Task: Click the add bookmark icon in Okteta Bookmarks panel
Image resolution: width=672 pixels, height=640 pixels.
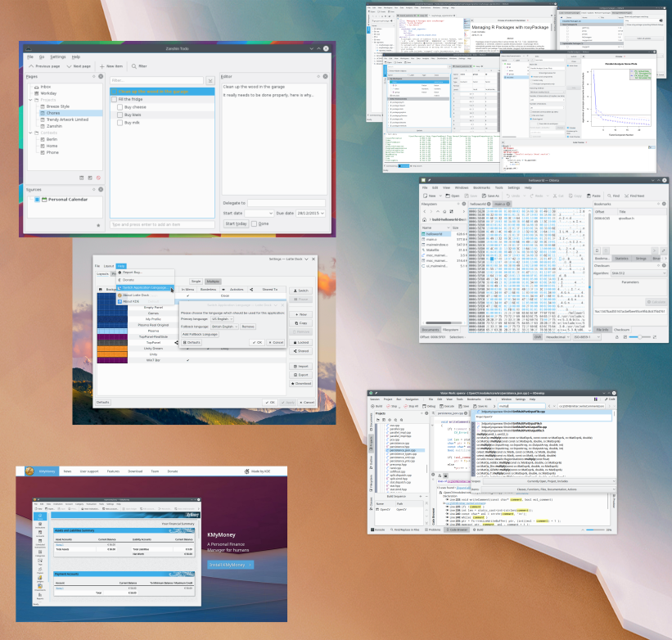Action: 597,250
